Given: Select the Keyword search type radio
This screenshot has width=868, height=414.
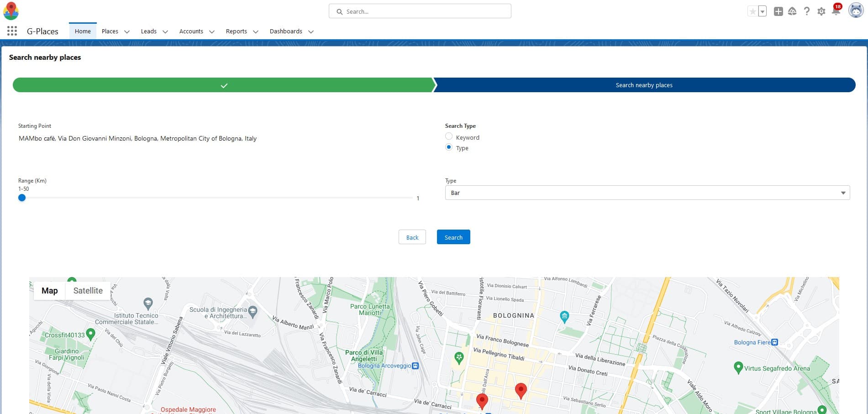Looking at the screenshot, I should (x=449, y=136).
